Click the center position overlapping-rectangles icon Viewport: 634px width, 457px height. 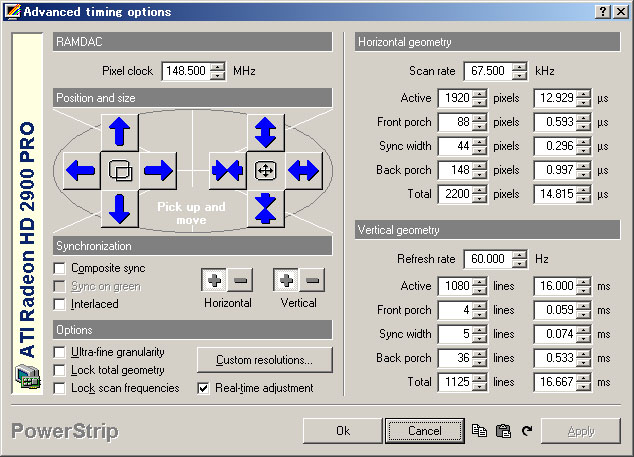pyautogui.click(x=120, y=170)
